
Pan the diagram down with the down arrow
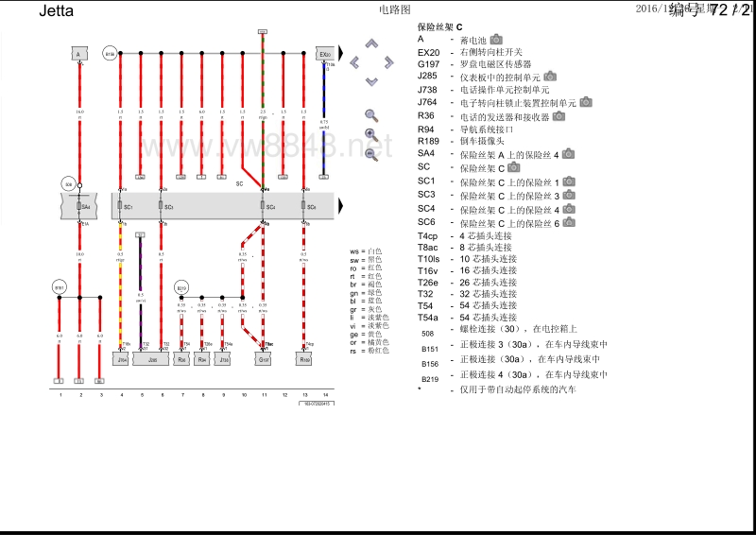371,81
